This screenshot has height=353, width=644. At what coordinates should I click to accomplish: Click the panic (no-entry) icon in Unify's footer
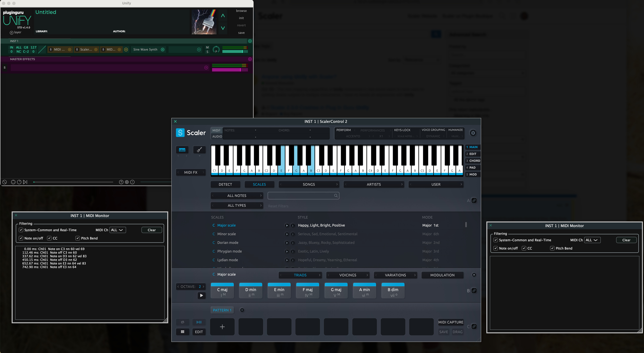coord(5,182)
